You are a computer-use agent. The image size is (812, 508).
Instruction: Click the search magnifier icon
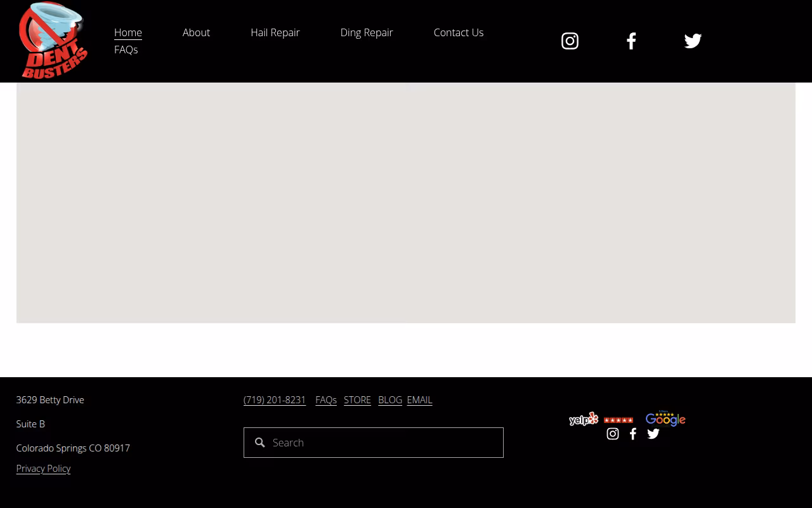[x=259, y=443]
